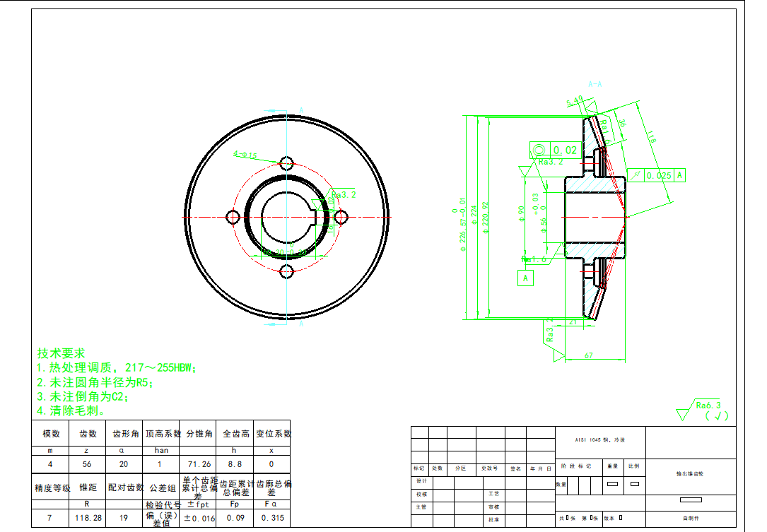Screen dimensions: 767x532
Task: Click the top bolt hole in front view
Action: (286, 162)
